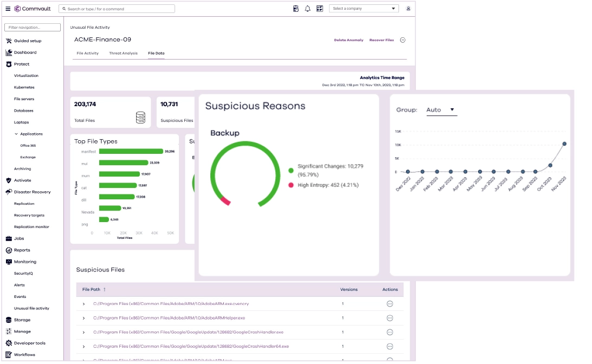
Task: Open the hamburger navigation menu
Action: 8,9
